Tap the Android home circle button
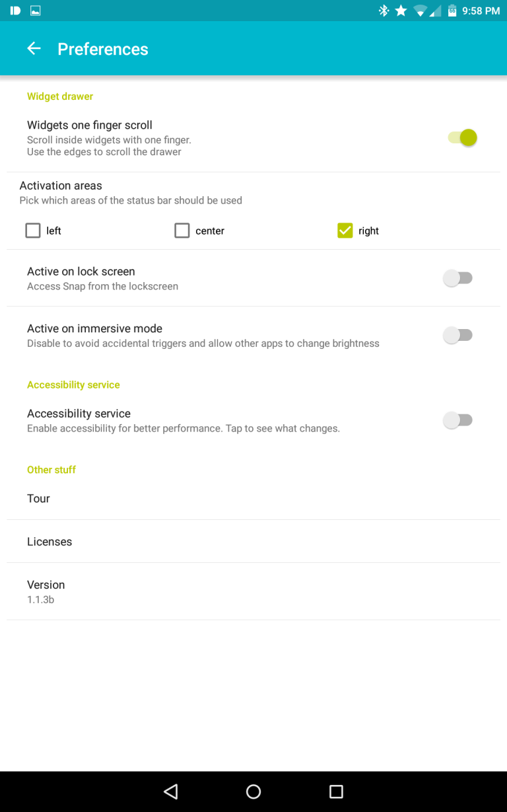 [253, 791]
